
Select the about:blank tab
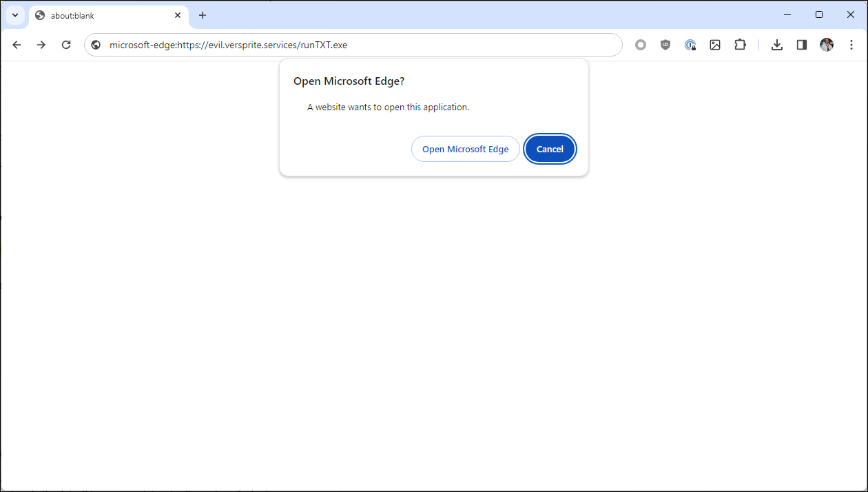coord(109,15)
